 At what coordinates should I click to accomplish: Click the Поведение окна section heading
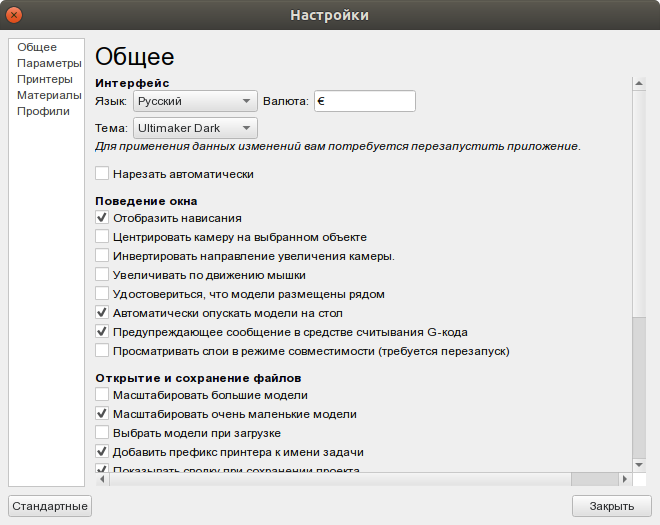(146, 201)
